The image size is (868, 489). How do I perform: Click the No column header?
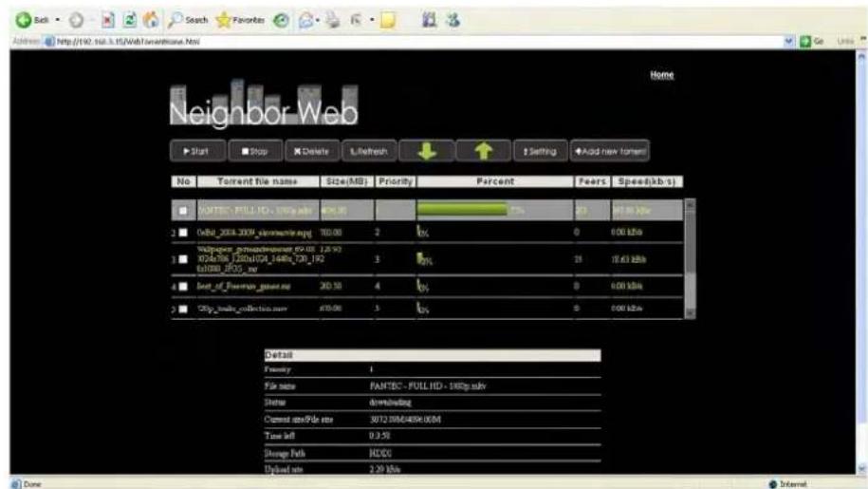click(183, 181)
